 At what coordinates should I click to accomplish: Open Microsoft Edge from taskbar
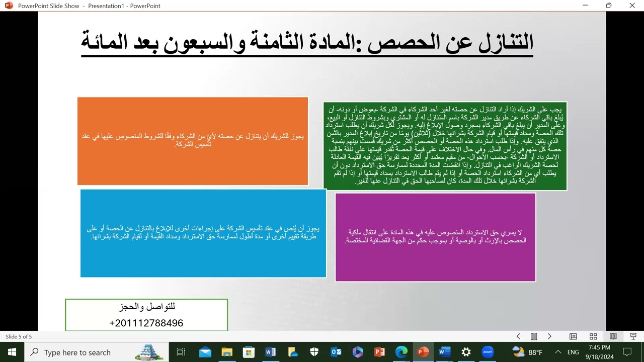coord(401,352)
